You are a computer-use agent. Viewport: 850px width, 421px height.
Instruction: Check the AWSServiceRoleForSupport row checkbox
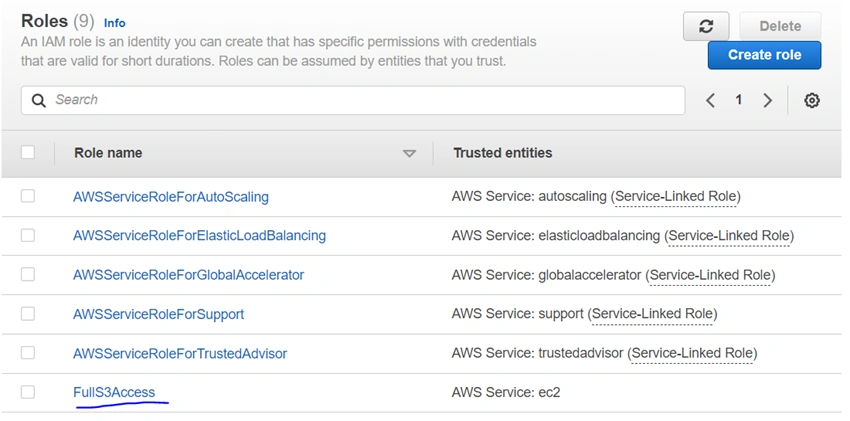tap(28, 314)
